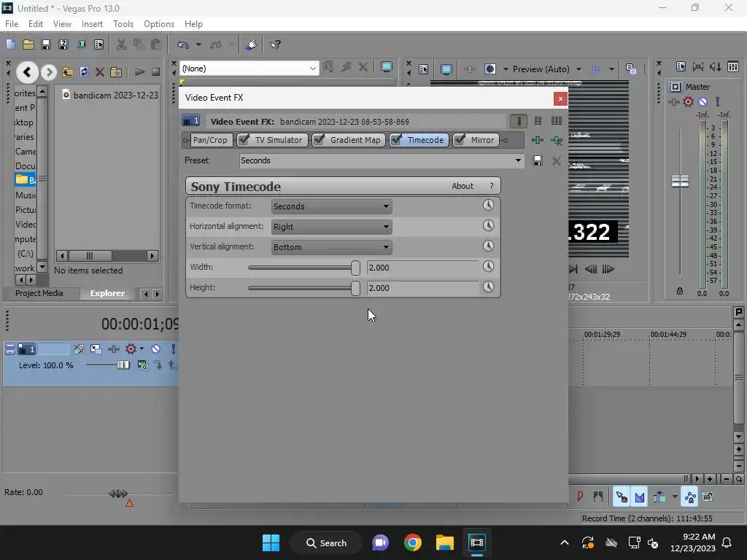747x560 pixels.
Task: Click the What's This help icon
Action: click(x=275, y=44)
